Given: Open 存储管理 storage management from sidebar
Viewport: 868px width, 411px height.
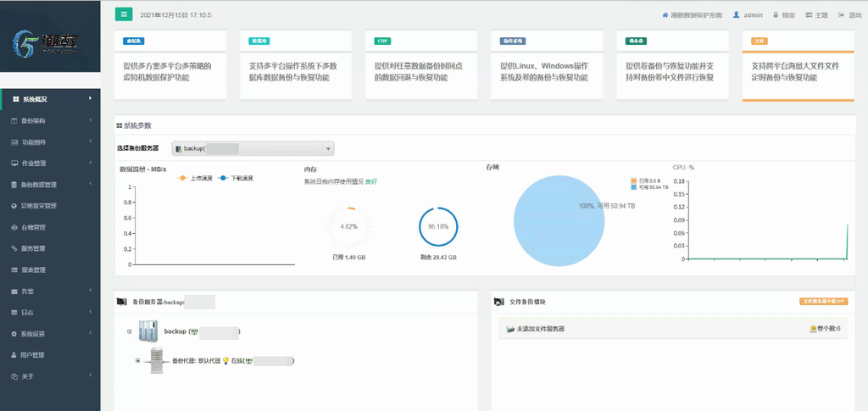Looking at the screenshot, I should [x=34, y=227].
